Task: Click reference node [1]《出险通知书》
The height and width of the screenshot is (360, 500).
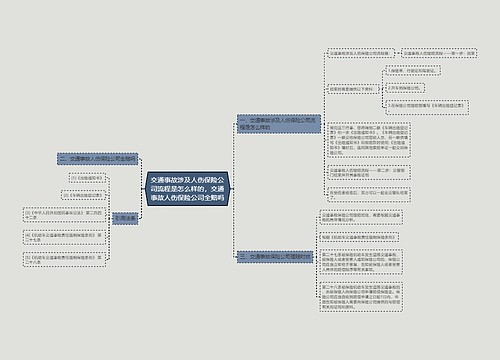Action: 86,178
